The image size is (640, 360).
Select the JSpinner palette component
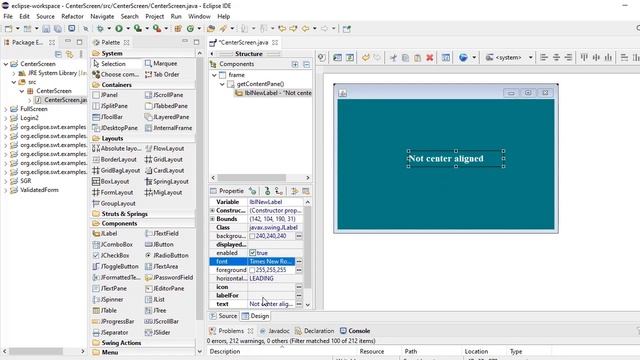(x=108, y=300)
